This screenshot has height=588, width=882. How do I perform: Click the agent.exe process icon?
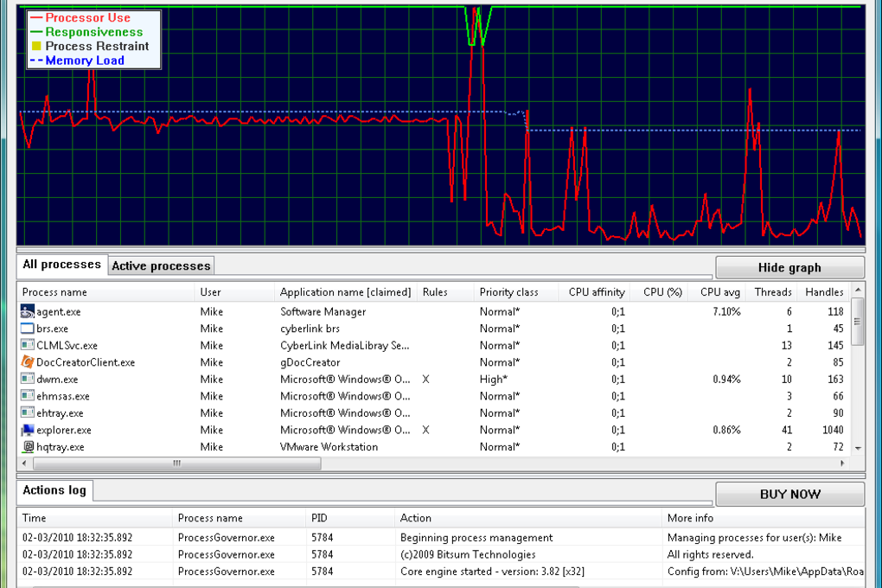pos(27,311)
